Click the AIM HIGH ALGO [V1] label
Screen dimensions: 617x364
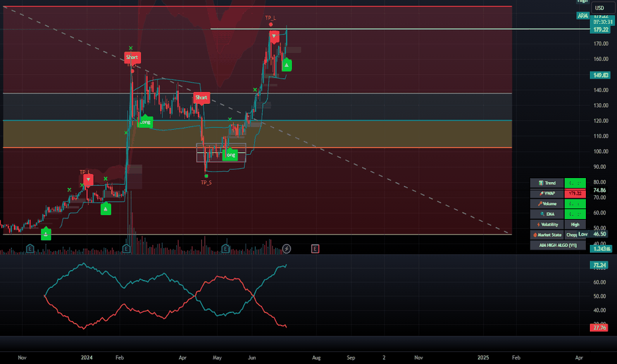point(557,245)
